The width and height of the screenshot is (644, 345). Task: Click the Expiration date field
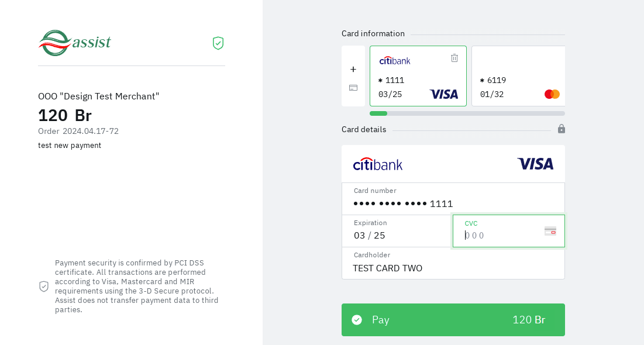[398, 235]
